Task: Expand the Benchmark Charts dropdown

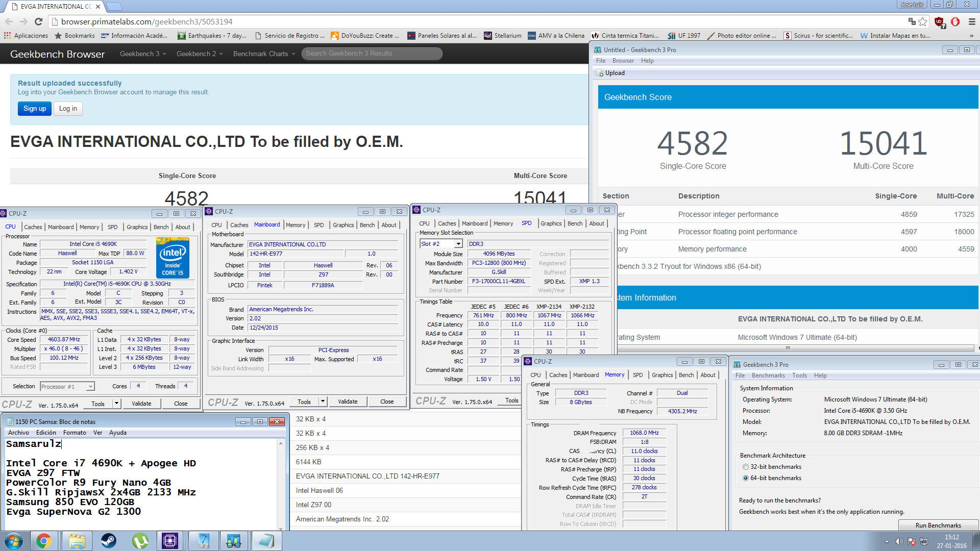Action: [x=264, y=54]
